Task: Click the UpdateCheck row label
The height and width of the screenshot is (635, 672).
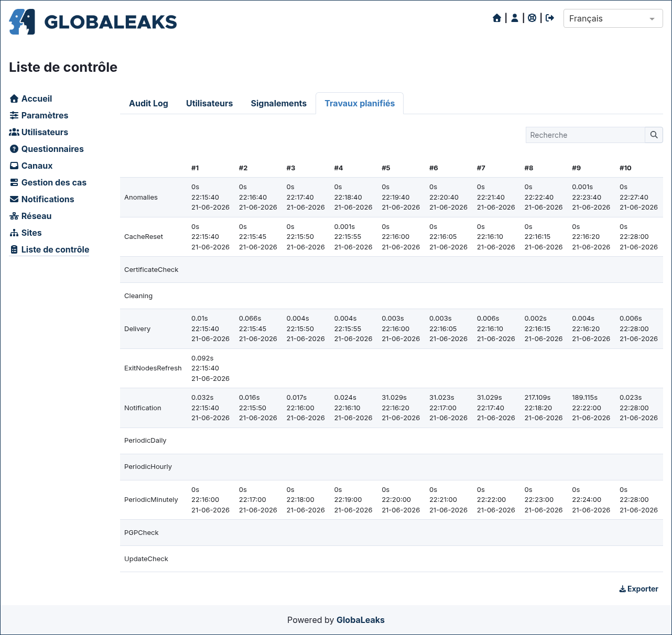Action: (146, 559)
